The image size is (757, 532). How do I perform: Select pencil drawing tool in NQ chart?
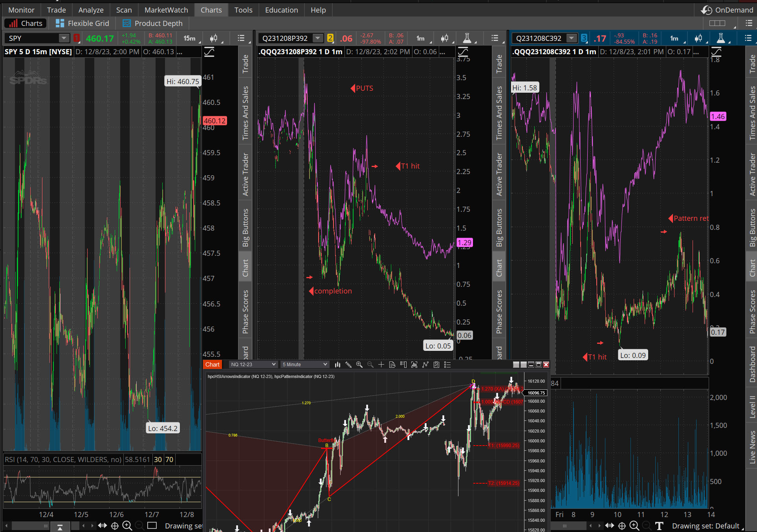348,365
